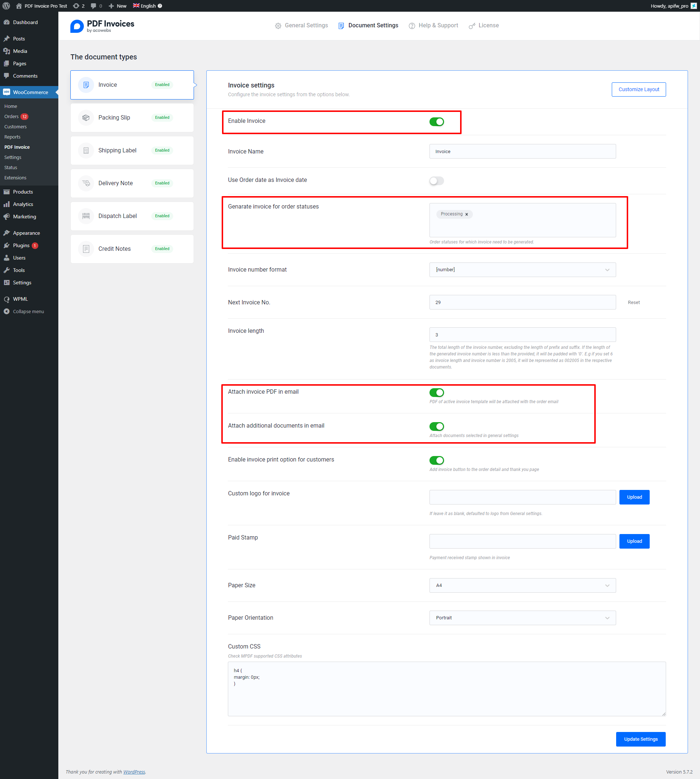Toggle Use Order date as Invoice date
The image size is (700, 779).
coord(436,181)
